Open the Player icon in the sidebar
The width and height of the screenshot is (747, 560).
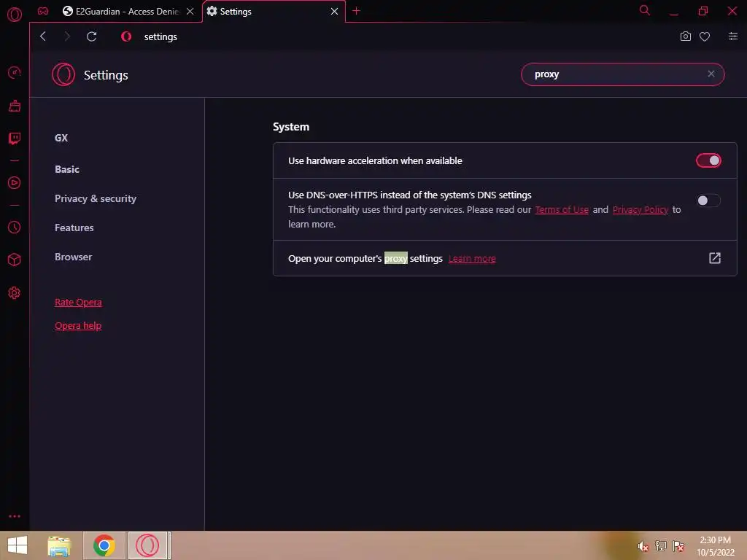(x=15, y=183)
